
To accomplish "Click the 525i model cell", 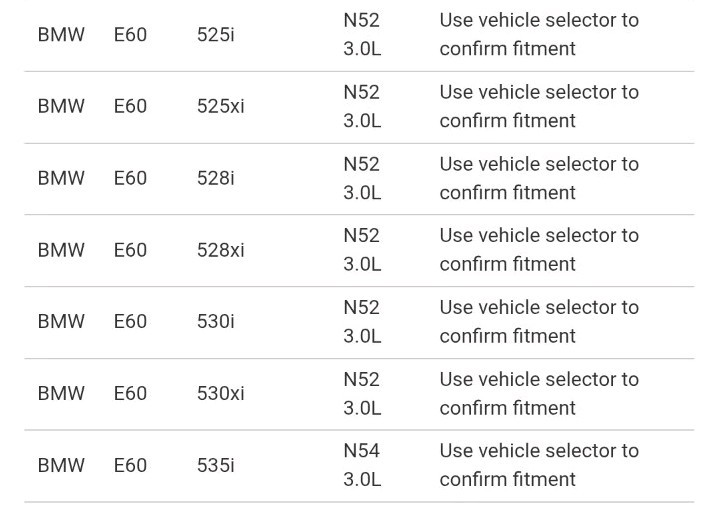I will (216, 34).
